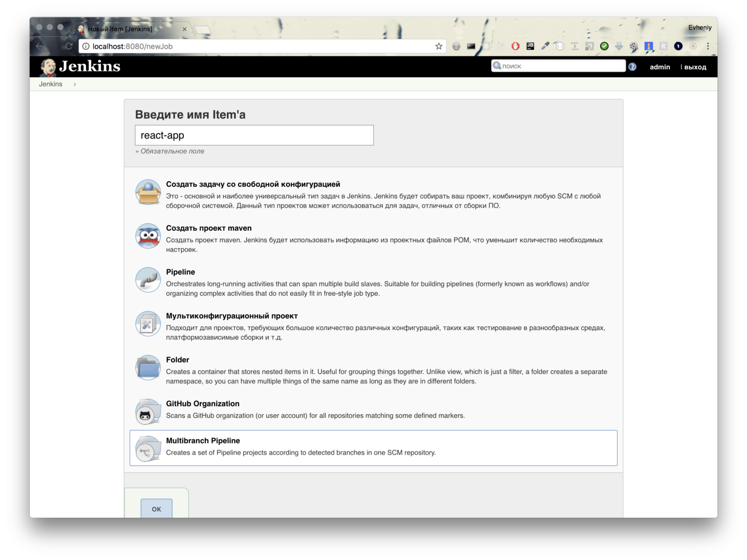747x560 pixels.
Task: Close the Jenkins browser tab
Action: click(184, 29)
